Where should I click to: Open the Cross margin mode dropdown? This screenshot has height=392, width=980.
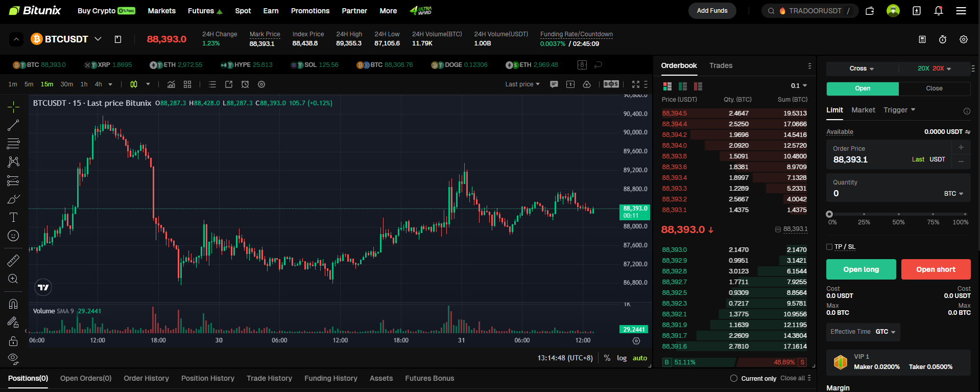tap(862, 68)
